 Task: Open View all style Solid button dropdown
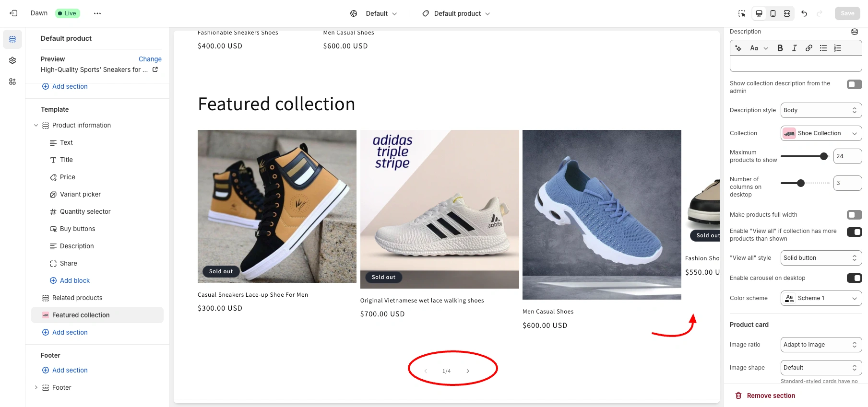point(821,258)
